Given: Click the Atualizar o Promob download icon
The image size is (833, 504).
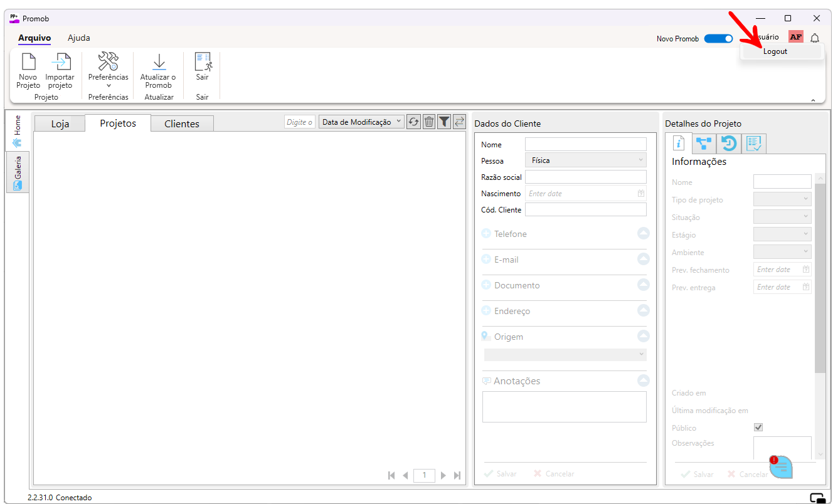Looking at the screenshot, I should [x=158, y=62].
